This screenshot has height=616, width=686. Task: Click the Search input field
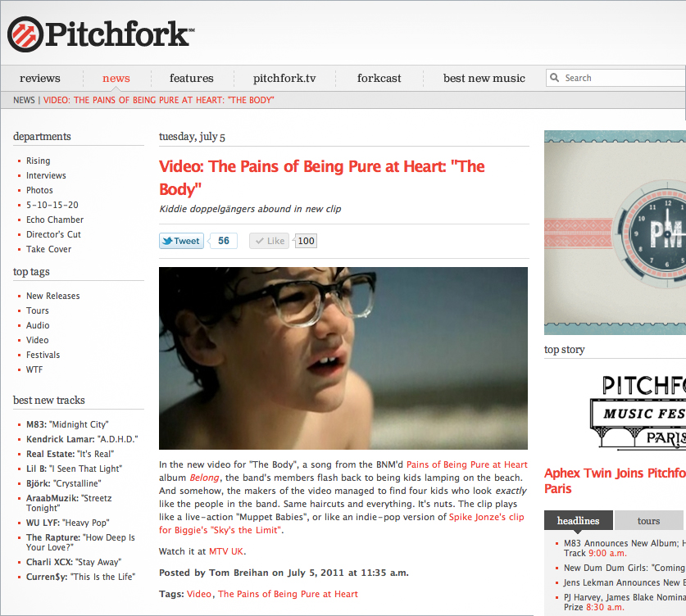pyautogui.click(x=616, y=78)
